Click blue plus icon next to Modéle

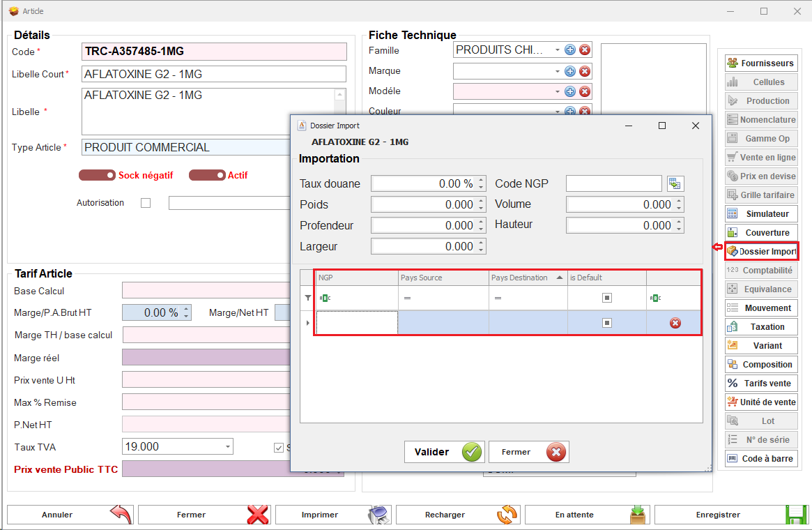[x=570, y=91]
